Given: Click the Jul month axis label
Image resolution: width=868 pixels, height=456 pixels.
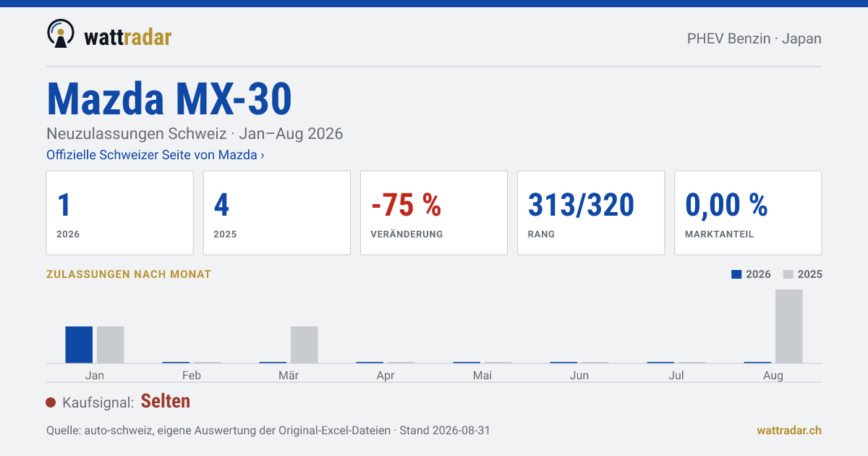Looking at the screenshot, I should [676, 375].
